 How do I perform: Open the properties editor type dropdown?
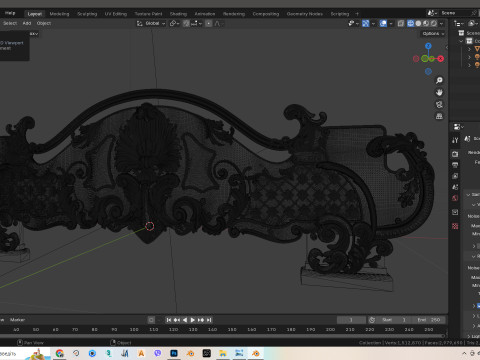459,127
